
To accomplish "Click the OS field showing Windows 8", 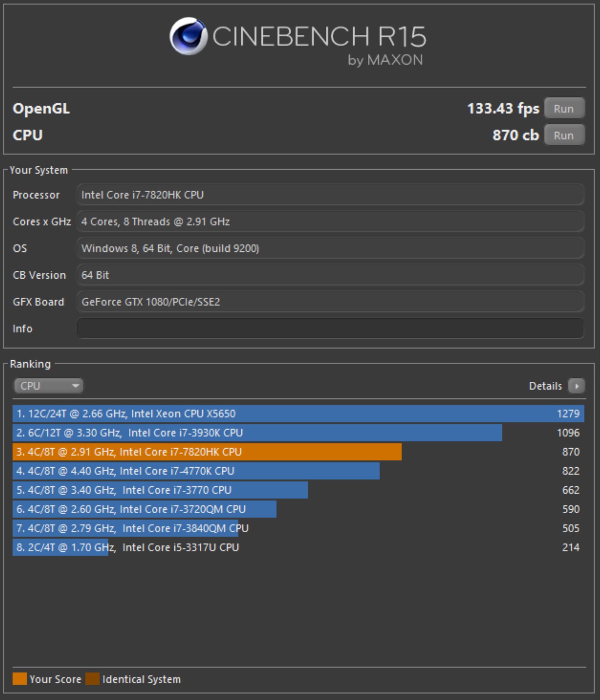I will point(330,248).
